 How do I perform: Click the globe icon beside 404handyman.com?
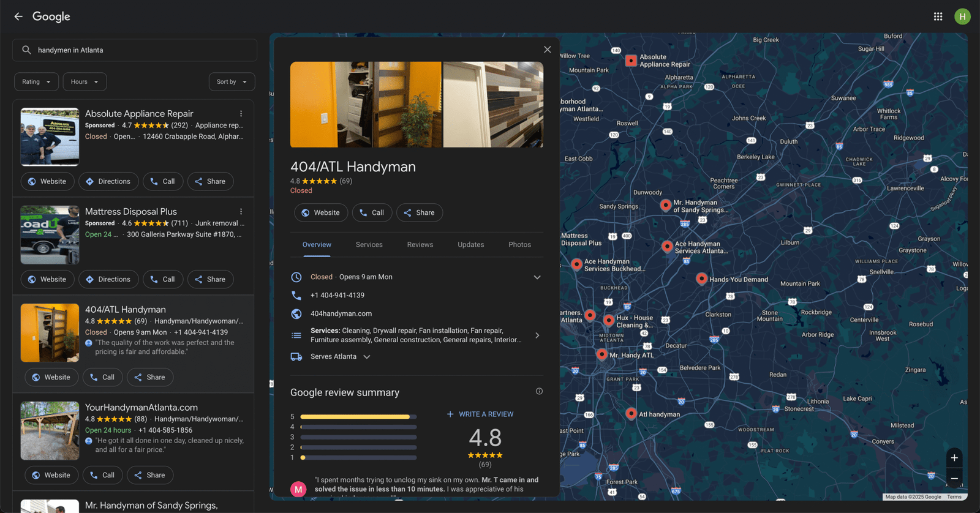coord(296,313)
